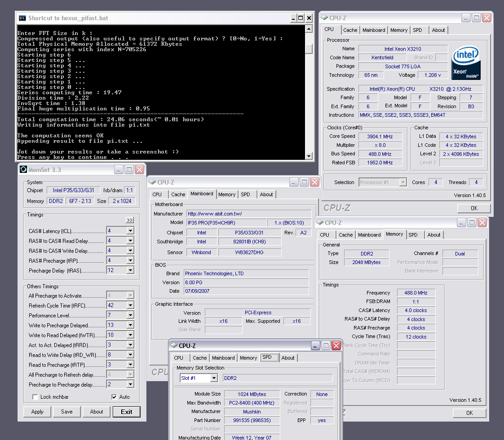Click the CPU-Z SPD window title icon
This screenshot has width=504, height=440.
point(174,346)
